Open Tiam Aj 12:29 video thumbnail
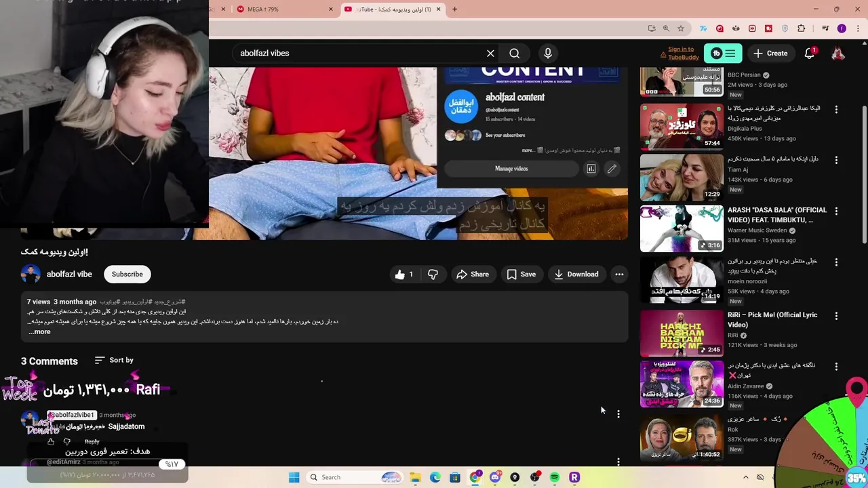 [x=682, y=178]
